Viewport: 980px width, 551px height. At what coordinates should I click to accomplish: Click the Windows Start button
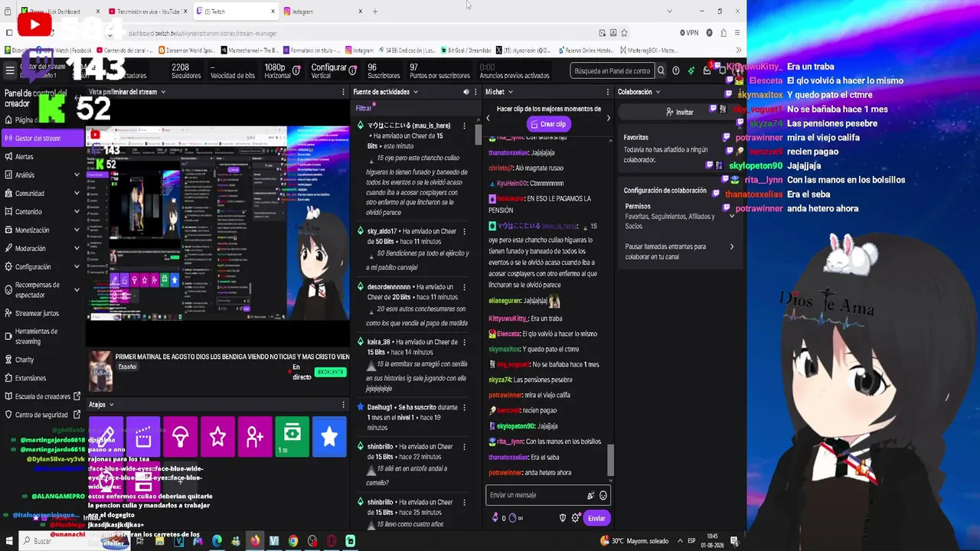click(x=9, y=541)
